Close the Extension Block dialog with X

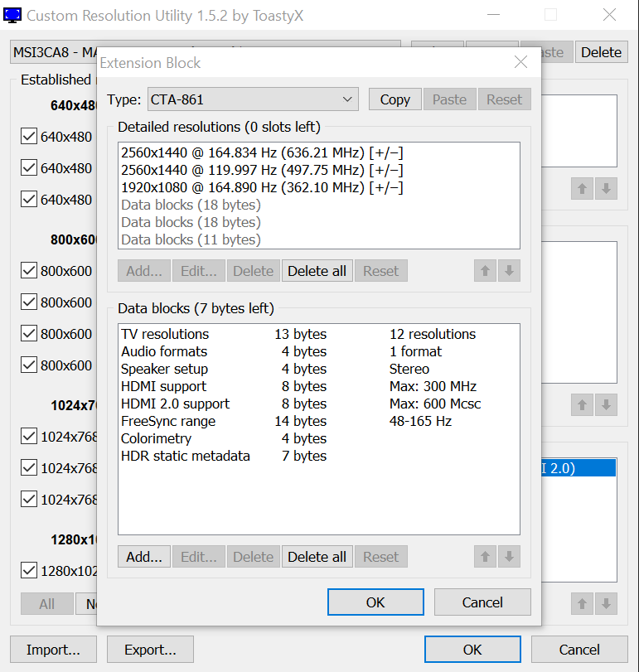pos(520,63)
